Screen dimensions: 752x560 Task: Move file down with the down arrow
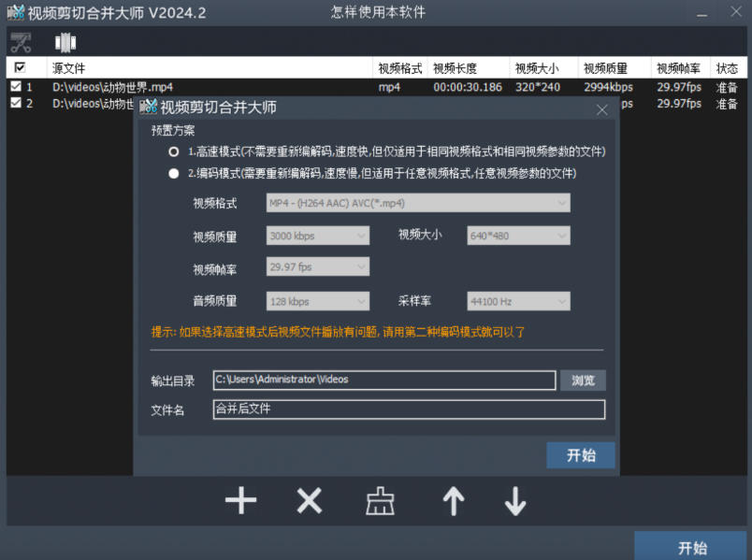click(x=515, y=501)
